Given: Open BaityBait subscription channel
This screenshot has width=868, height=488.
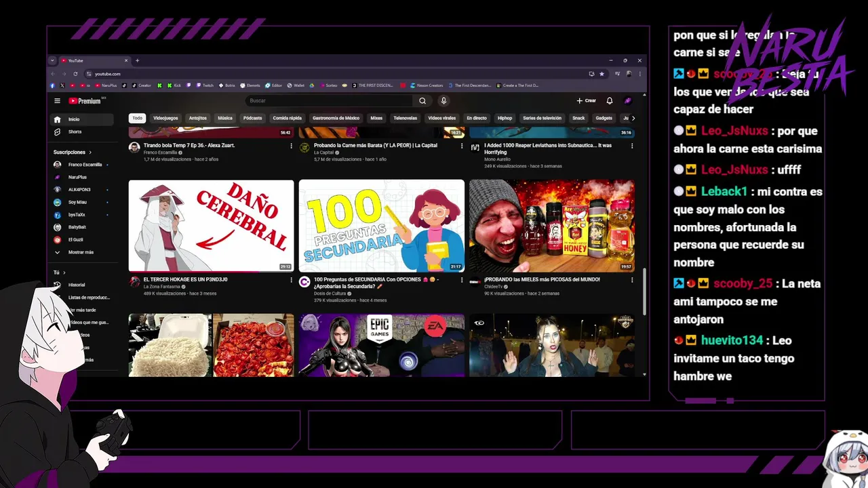Looking at the screenshot, I should tap(81, 227).
